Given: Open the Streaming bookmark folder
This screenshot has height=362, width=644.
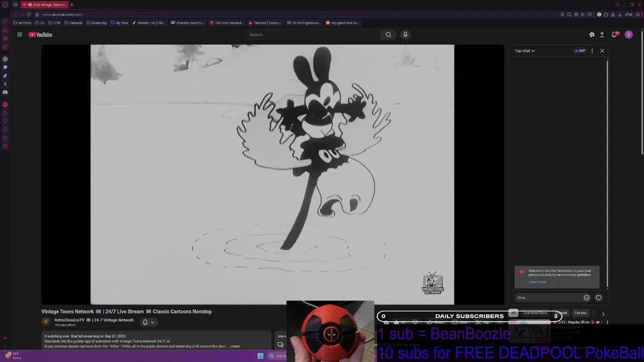Looking at the screenshot, I should 97,23.
